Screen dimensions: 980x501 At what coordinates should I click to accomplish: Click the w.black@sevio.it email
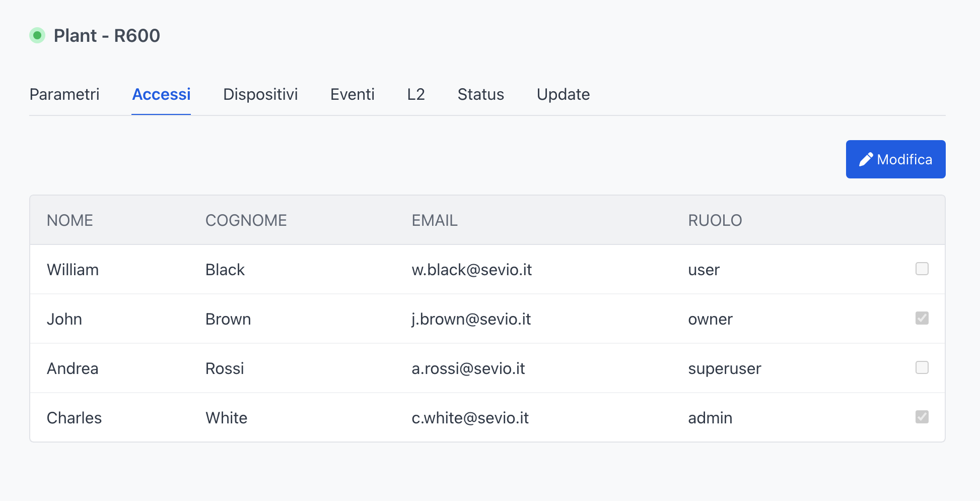[471, 270]
